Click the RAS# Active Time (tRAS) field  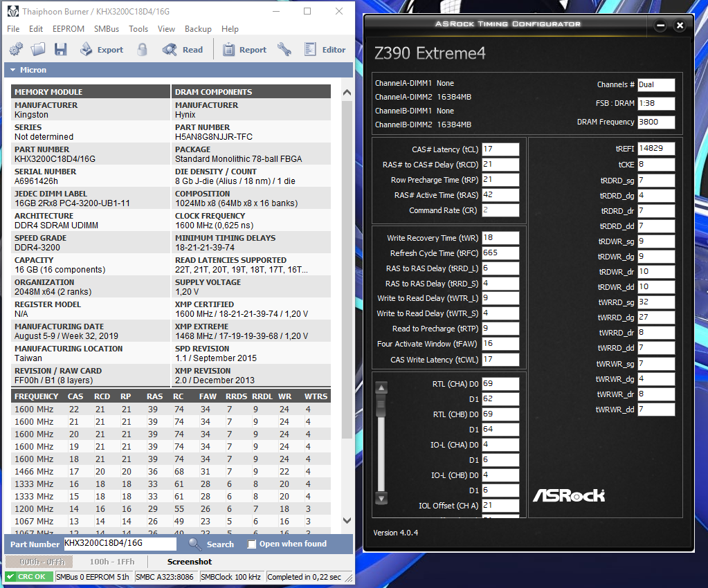501,195
